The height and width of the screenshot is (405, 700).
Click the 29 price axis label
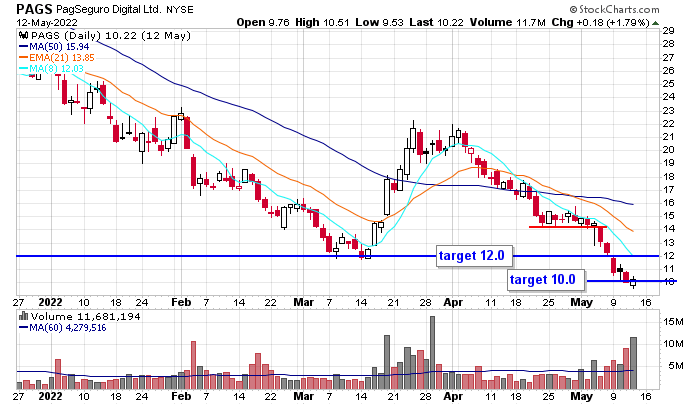tap(668, 31)
